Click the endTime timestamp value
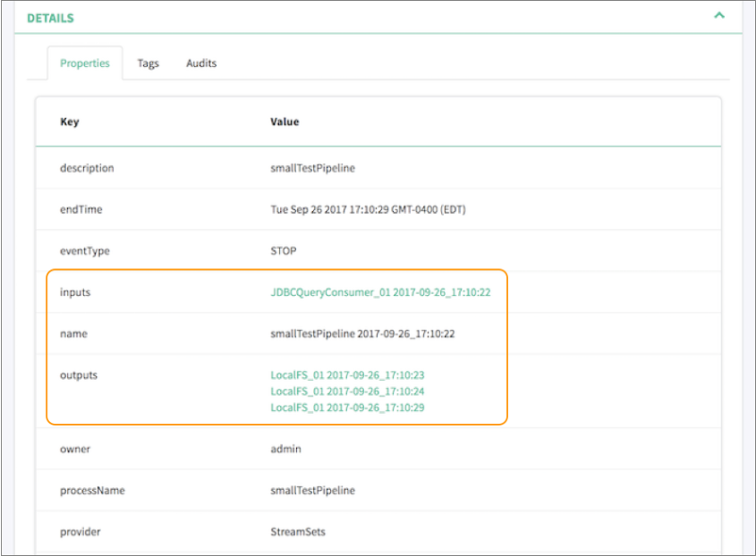The width and height of the screenshot is (756, 556). [368, 209]
